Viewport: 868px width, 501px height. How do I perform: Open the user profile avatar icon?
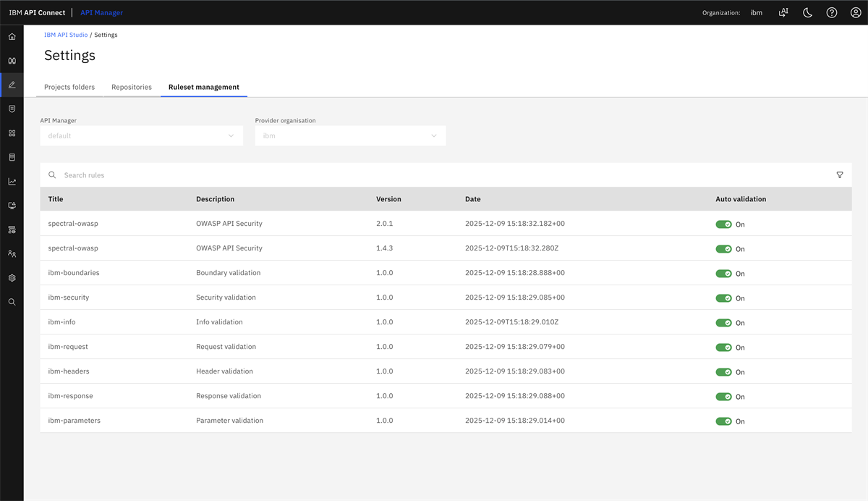856,12
